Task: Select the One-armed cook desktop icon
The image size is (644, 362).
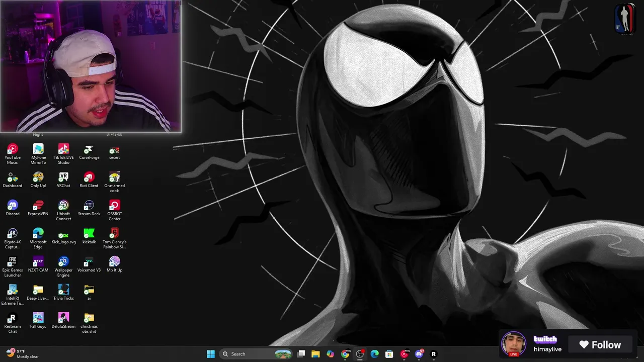Action: (x=114, y=183)
